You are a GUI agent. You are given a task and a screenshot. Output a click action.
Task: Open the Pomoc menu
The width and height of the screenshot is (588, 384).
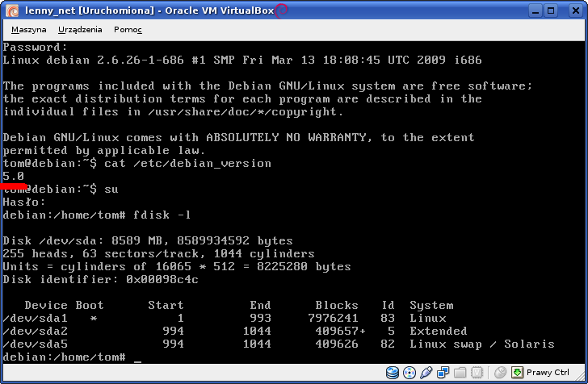click(128, 30)
